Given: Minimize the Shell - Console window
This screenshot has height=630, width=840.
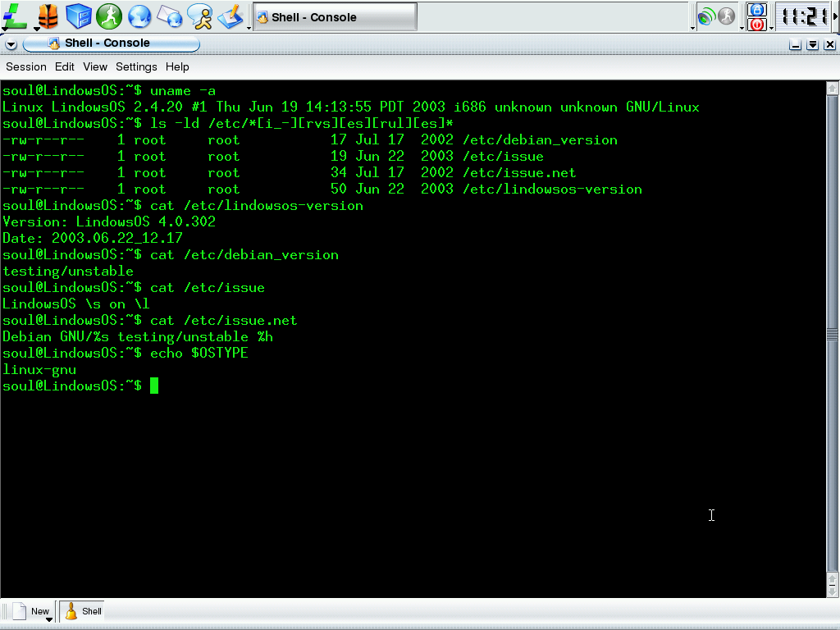Looking at the screenshot, I should click(x=796, y=44).
